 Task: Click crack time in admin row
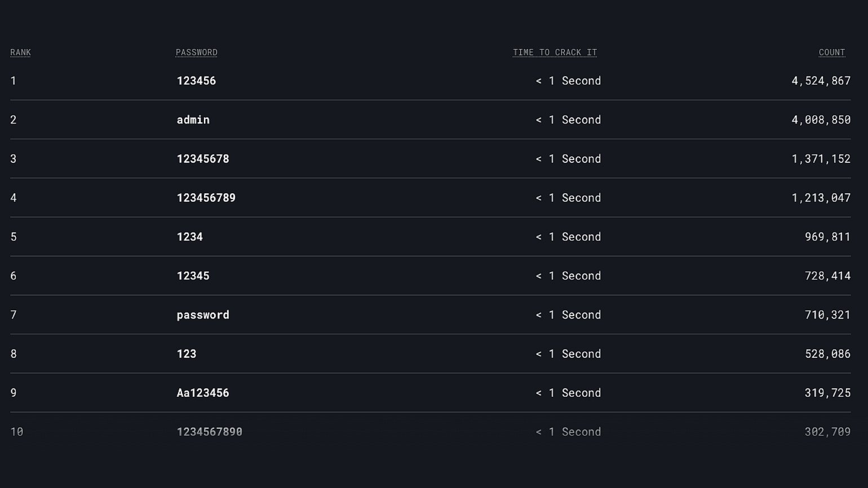(568, 119)
